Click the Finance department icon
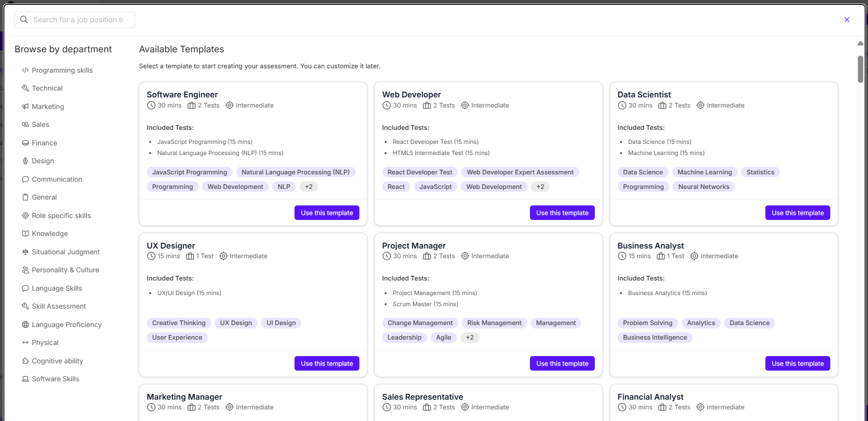868x421 pixels. 25,143
